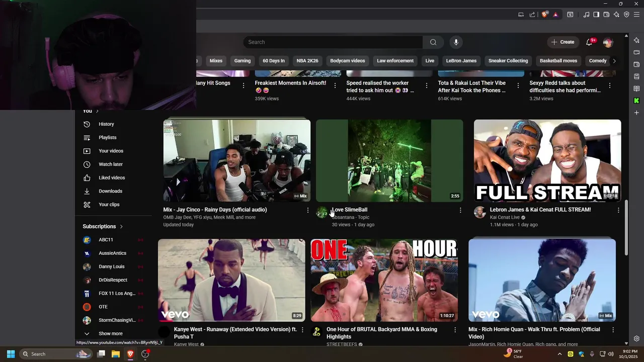
Task: Play the Kanye West Runaway thumbnail
Action: click(x=231, y=280)
